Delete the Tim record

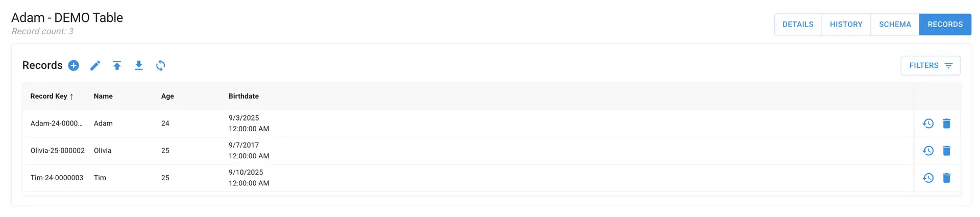[946, 178]
